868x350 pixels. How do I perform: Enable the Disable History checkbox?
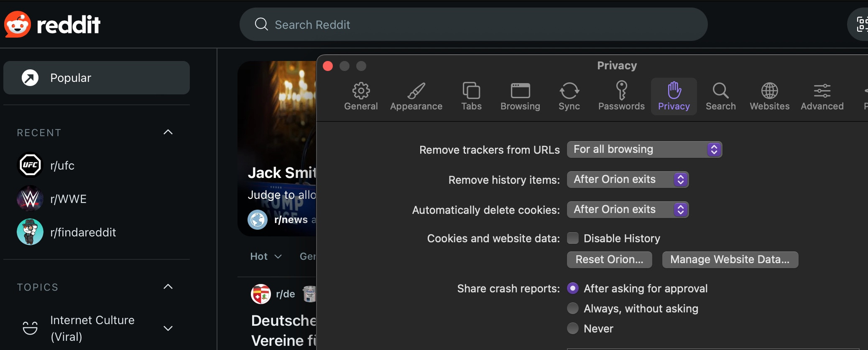(x=573, y=238)
